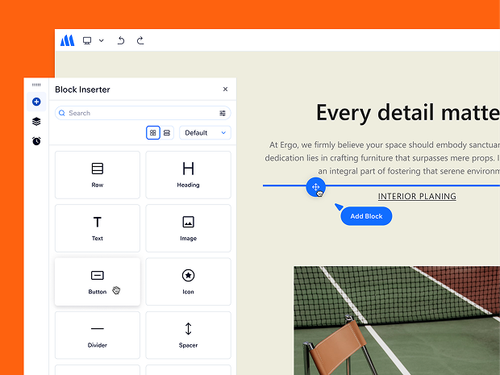Insert a Divider block
This screenshot has width=500, height=375.
pyautogui.click(x=97, y=335)
